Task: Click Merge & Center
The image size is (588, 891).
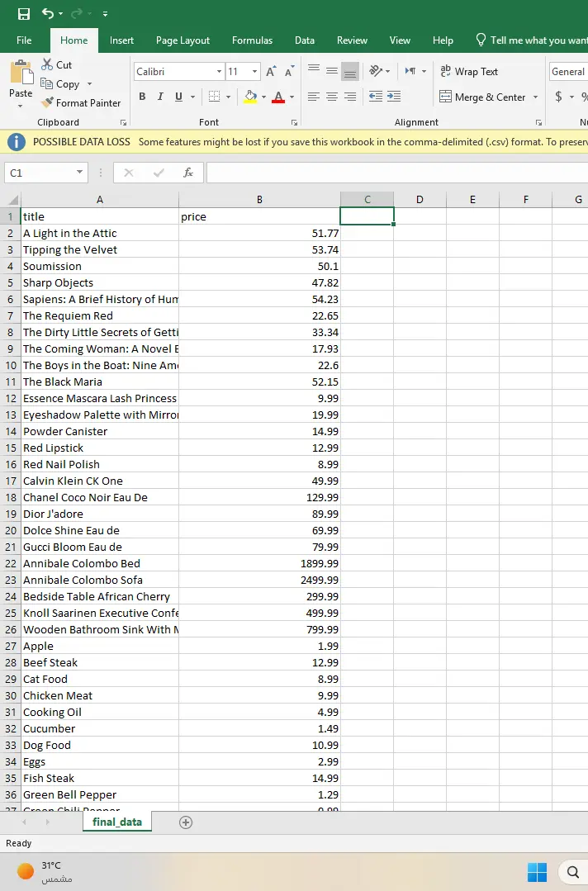Action: pos(483,97)
